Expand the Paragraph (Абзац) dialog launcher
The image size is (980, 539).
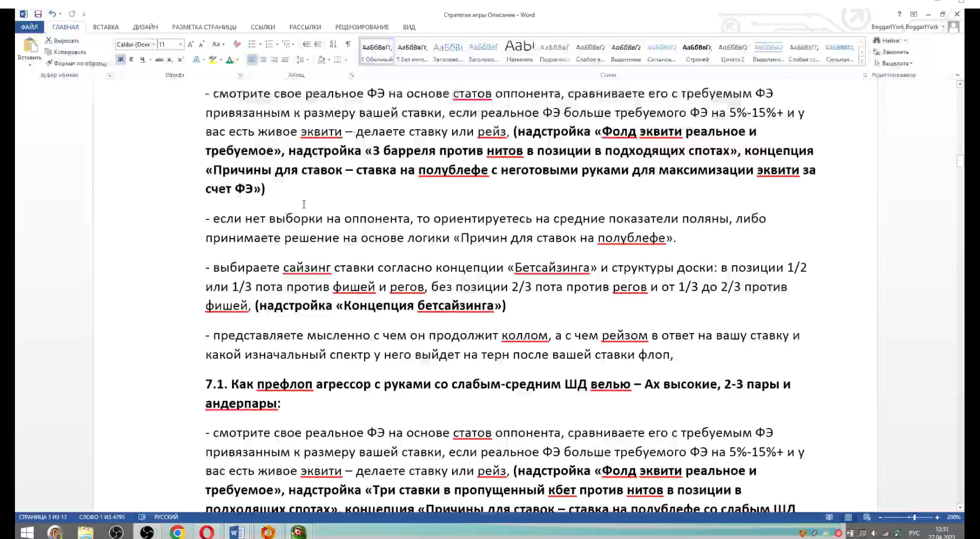click(352, 75)
